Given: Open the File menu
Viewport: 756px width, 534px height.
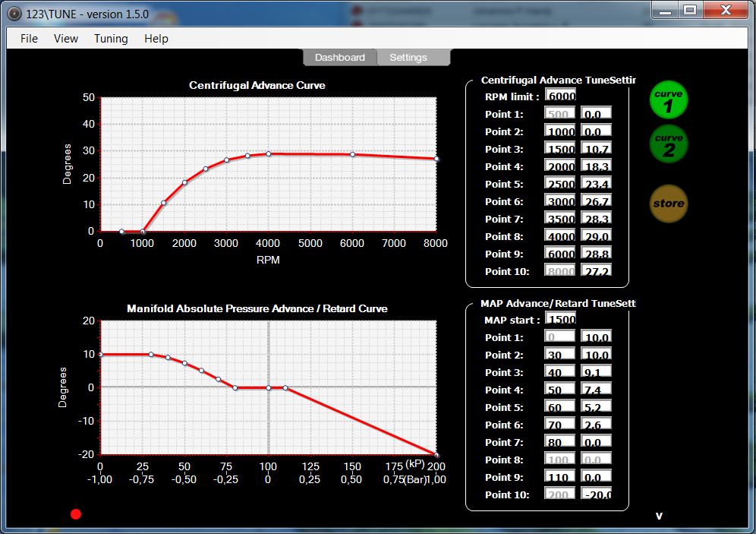Looking at the screenshot, I should point(29,39).
